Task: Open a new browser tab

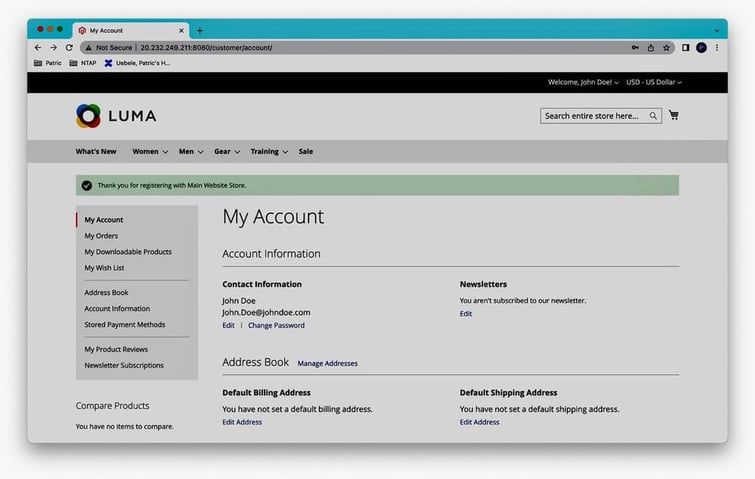Action: pos(200,30)
